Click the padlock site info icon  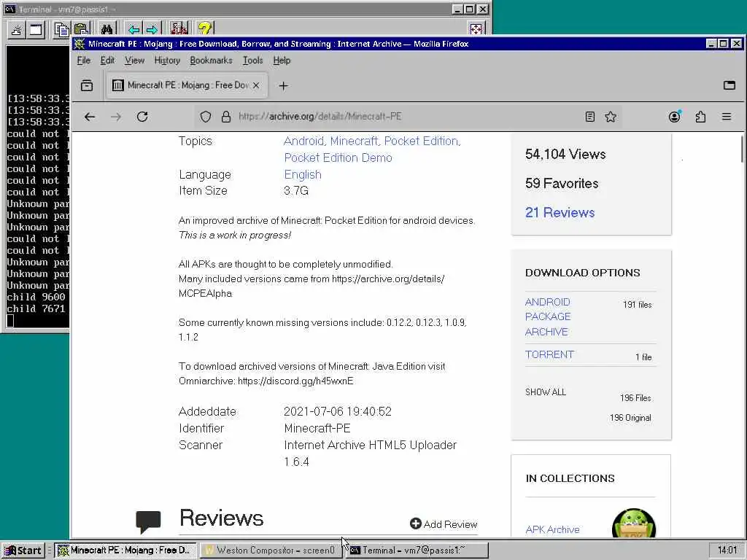[x=226, y=117]
